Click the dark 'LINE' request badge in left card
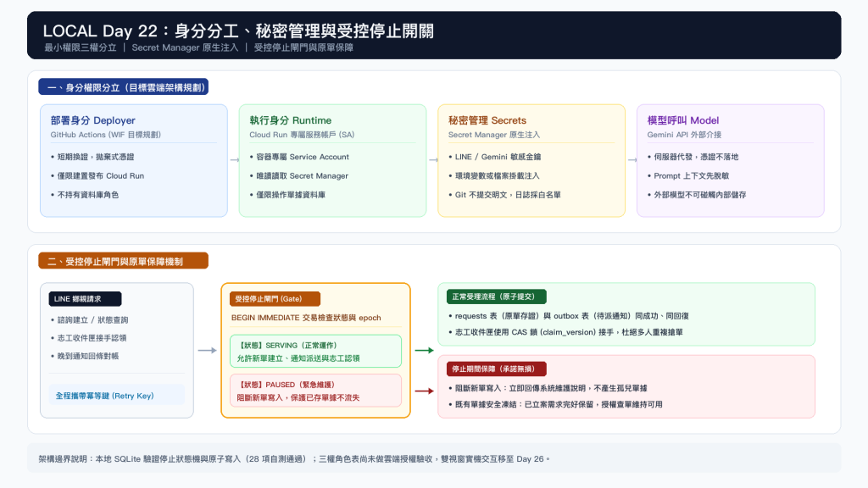The height and width of the screenshot is (488, 868). click(x=86, y=299)
